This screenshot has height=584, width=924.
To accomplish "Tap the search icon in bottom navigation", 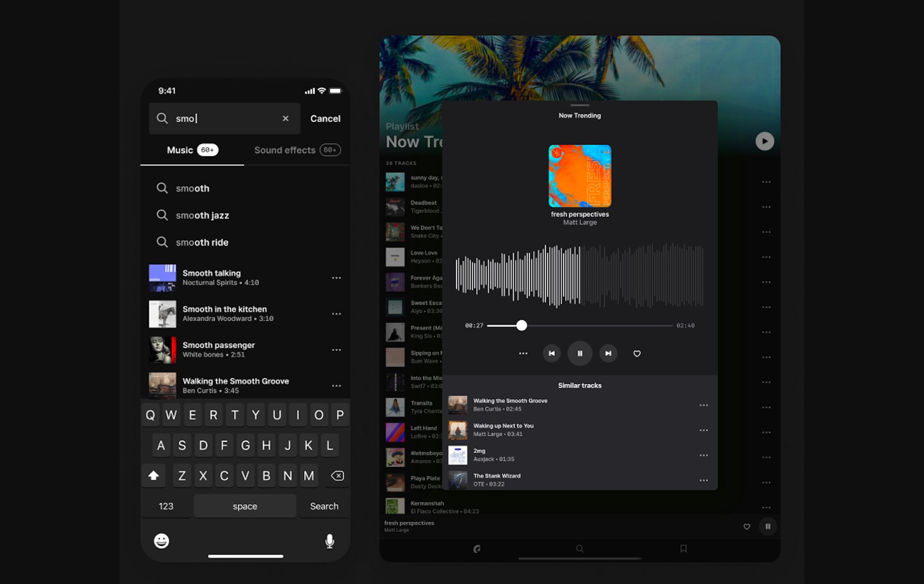I will pos(579,548).
